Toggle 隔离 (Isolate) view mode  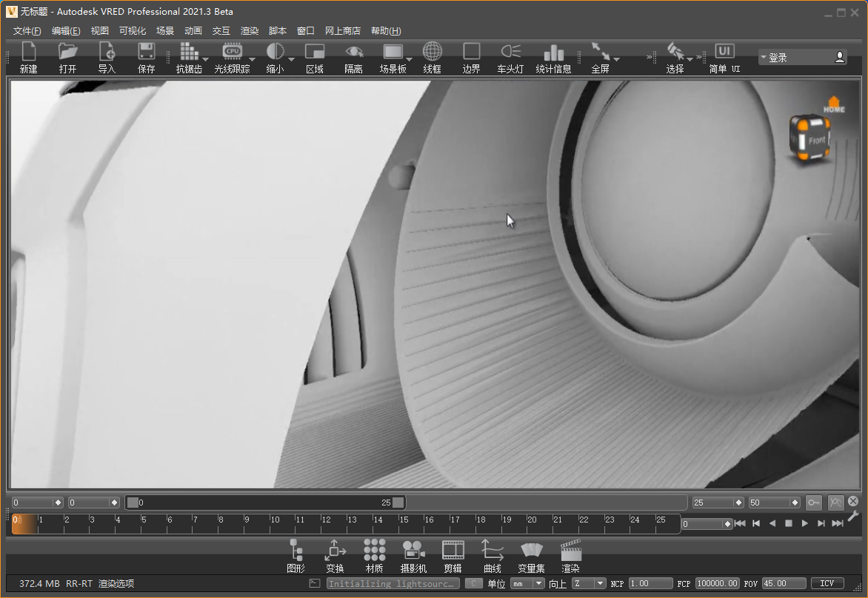coord(353,52)
